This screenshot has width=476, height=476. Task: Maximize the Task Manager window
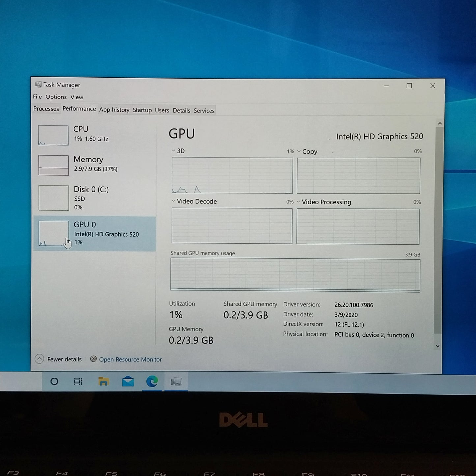409,86
